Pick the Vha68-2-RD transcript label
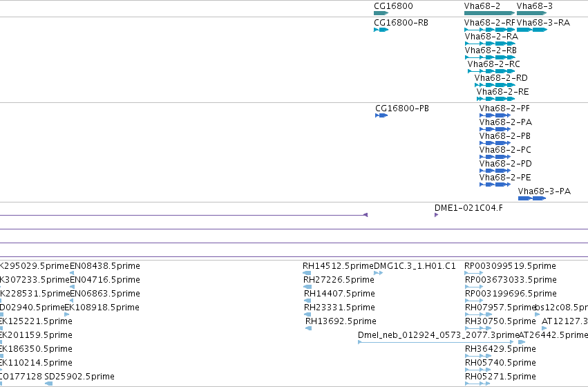 (x=501, y=78)
